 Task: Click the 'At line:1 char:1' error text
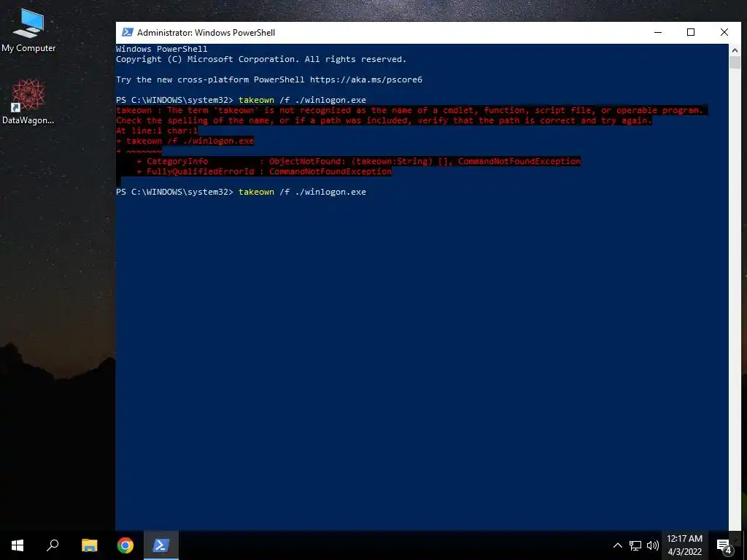(x=157, y=131)
